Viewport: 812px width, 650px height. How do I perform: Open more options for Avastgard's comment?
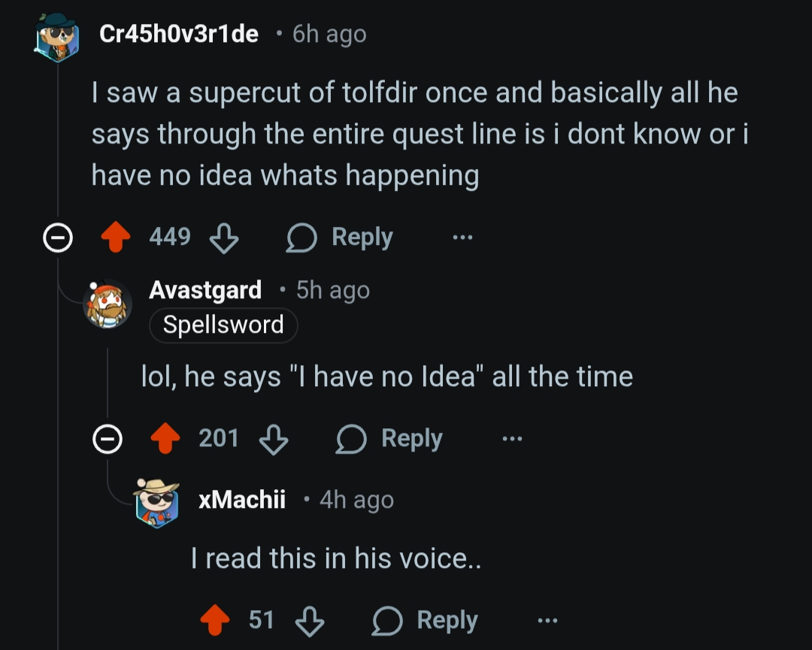pos(512,439)
